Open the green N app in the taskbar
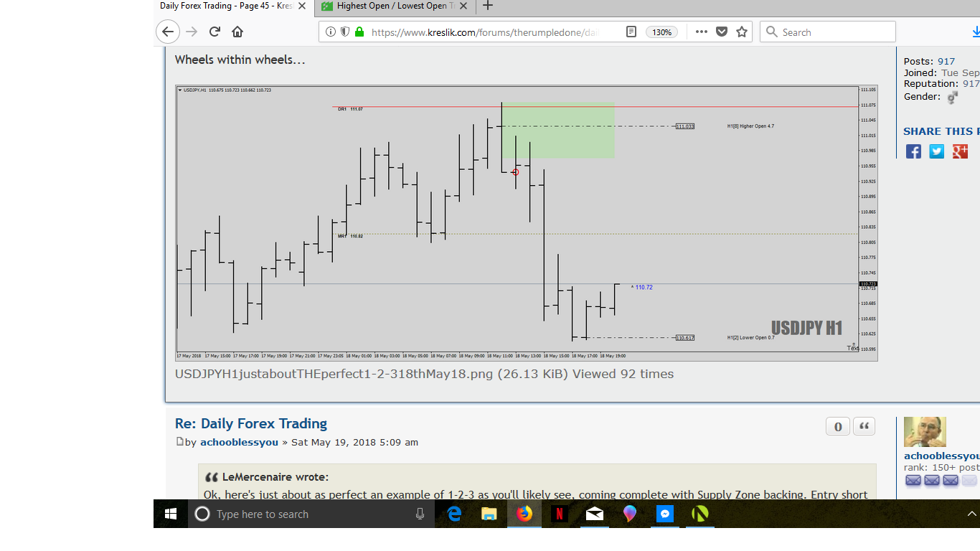Screen dimensions: 980x551 tap(700, 514)
